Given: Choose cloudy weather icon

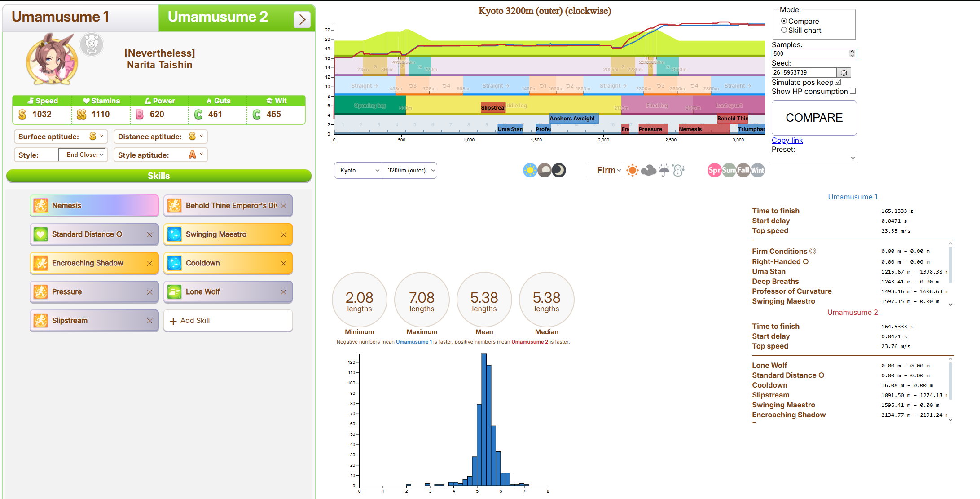Looking at the screenshot, I should pos(649,170).
